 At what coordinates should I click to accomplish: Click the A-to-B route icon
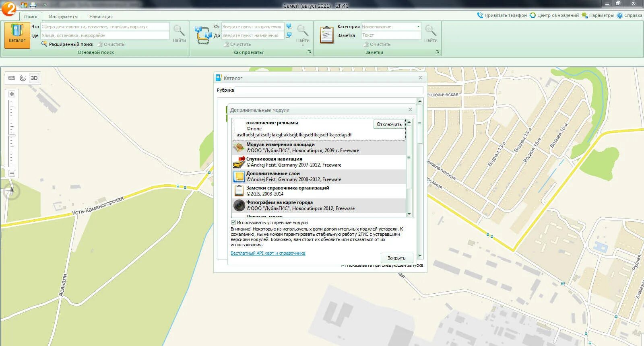[202, 35]
